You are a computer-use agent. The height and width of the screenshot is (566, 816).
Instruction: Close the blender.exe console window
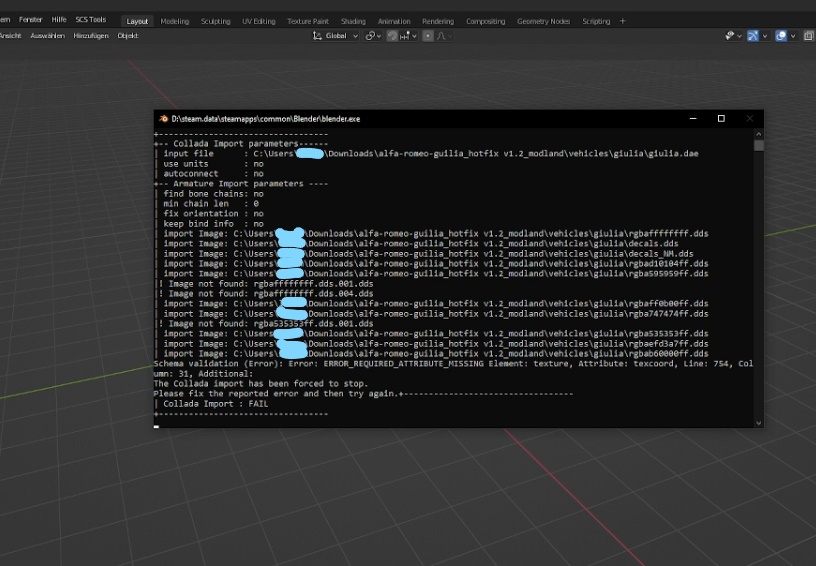(x=749, y=119)
